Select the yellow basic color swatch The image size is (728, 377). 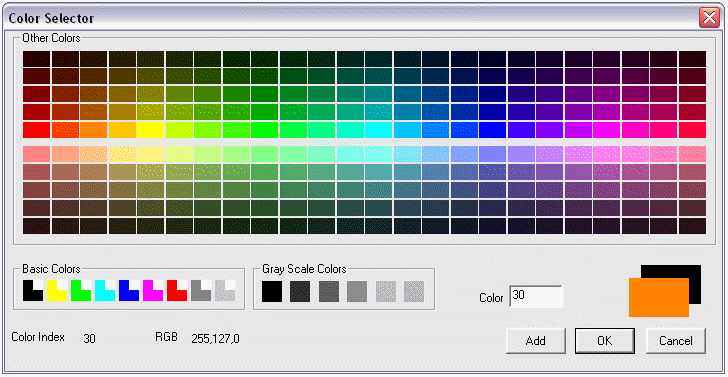(57, 290)
